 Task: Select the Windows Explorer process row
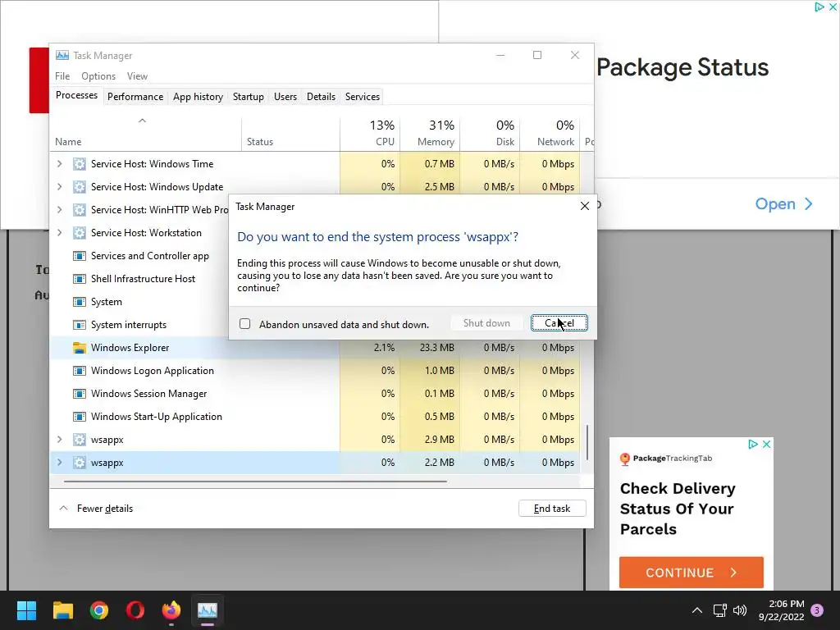point(315,348)
